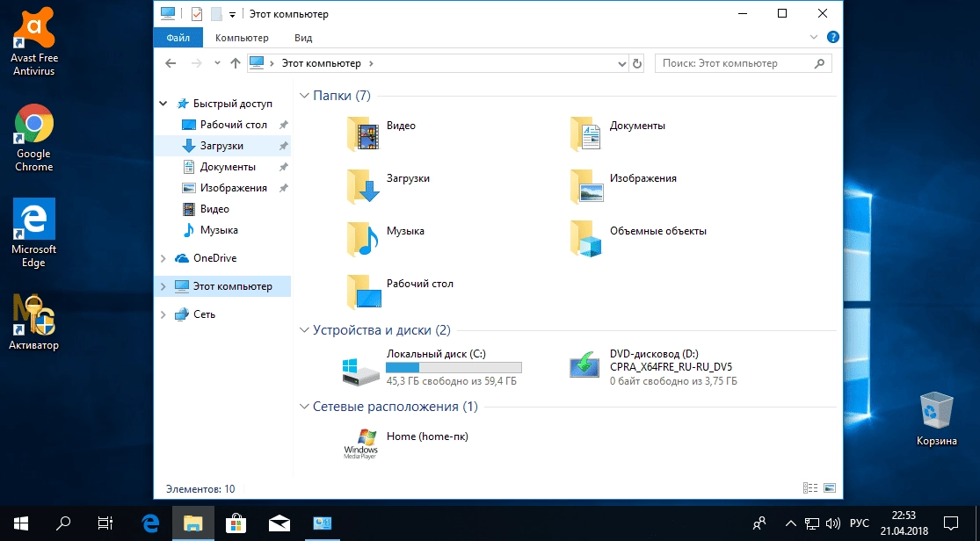This screenshot has width=980, height=541.
Task: Open the Windows Start menu
Action: (21, 523)
